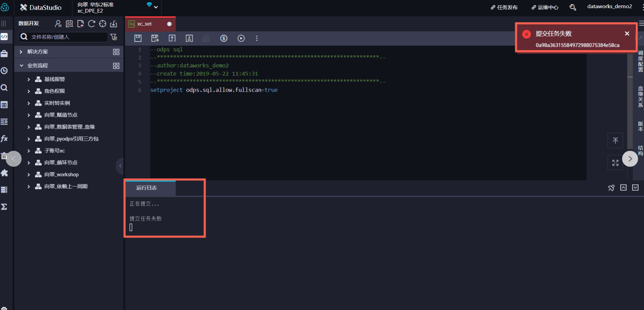The height and width of the screenshot is (310, 644).
Task: Click the grid view icon beside 业务流程
Action: point(116,66)
